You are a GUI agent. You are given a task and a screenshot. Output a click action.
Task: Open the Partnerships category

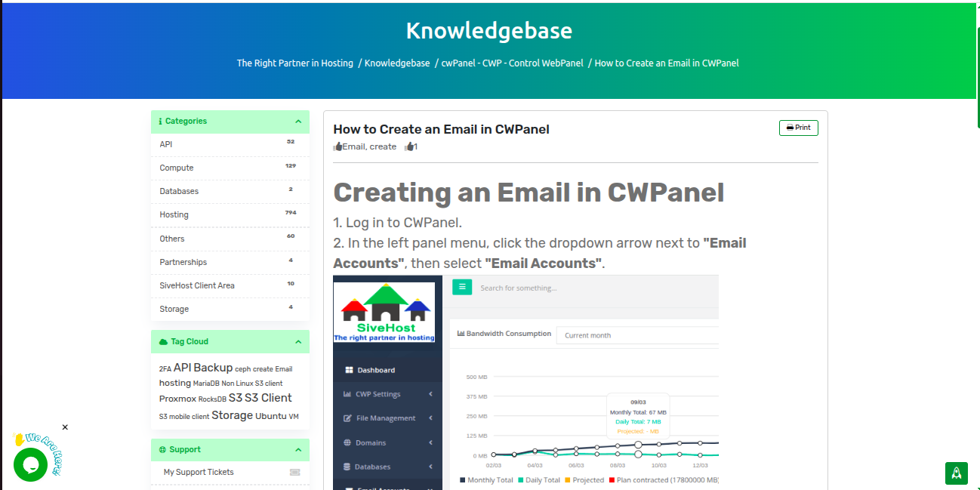230,263
